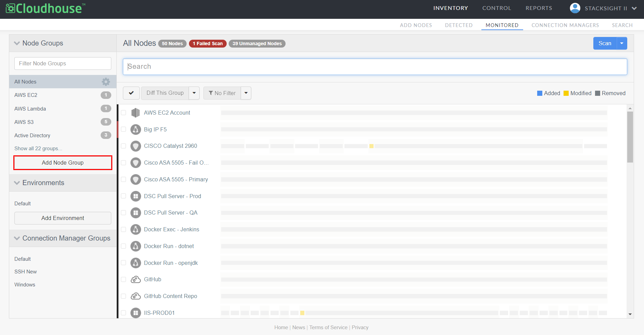Focus the main node Search field
Viewport: 644px width, 335px height.
pos(375,67)
